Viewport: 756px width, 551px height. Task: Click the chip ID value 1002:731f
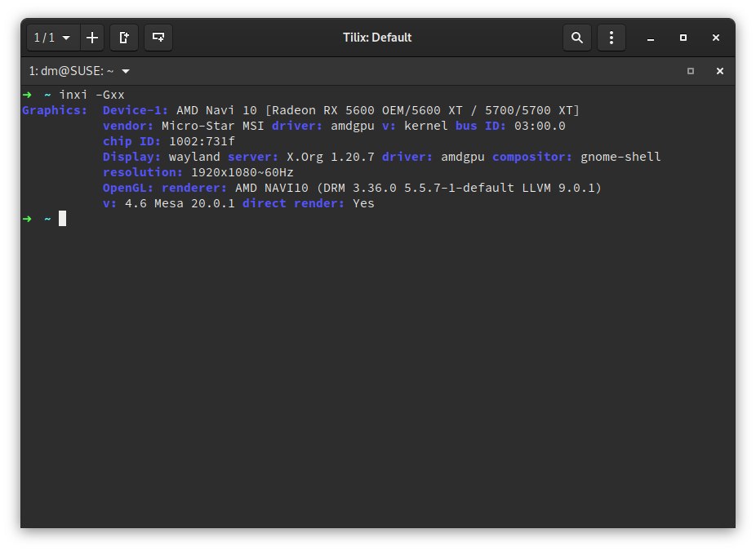[202, 141]
